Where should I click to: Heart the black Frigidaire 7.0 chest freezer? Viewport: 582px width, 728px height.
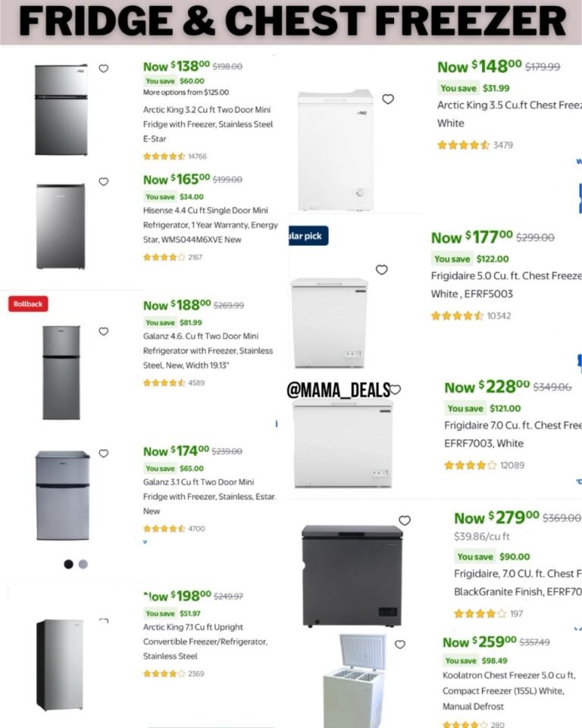pos(405,520)
